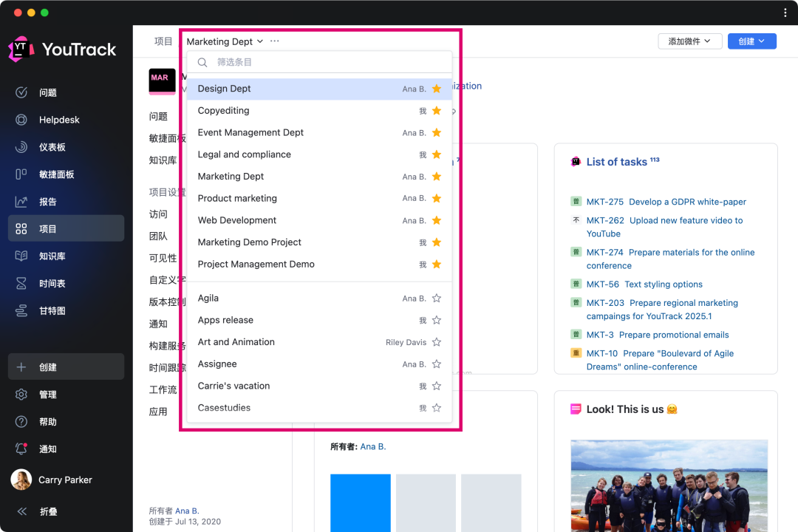
Task: Select Project Management Demo from the list
Action: click(x=319, y=264)
